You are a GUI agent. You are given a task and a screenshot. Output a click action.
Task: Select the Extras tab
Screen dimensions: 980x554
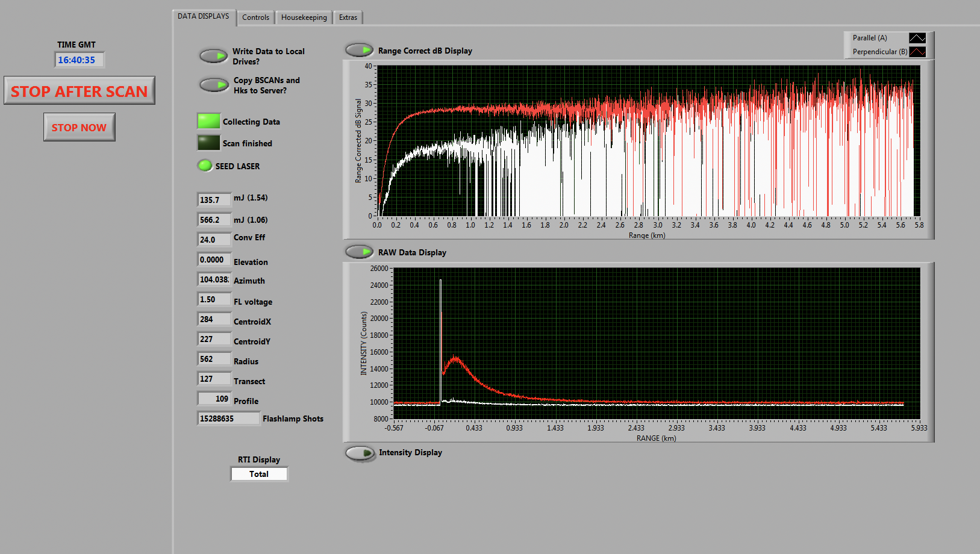tap(348, 17)
